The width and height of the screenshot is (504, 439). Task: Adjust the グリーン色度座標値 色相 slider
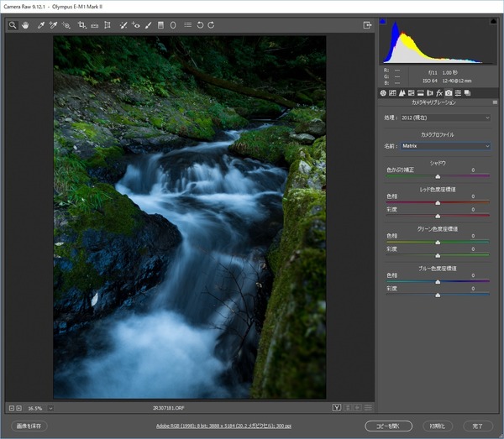click(x=438, y=242)
